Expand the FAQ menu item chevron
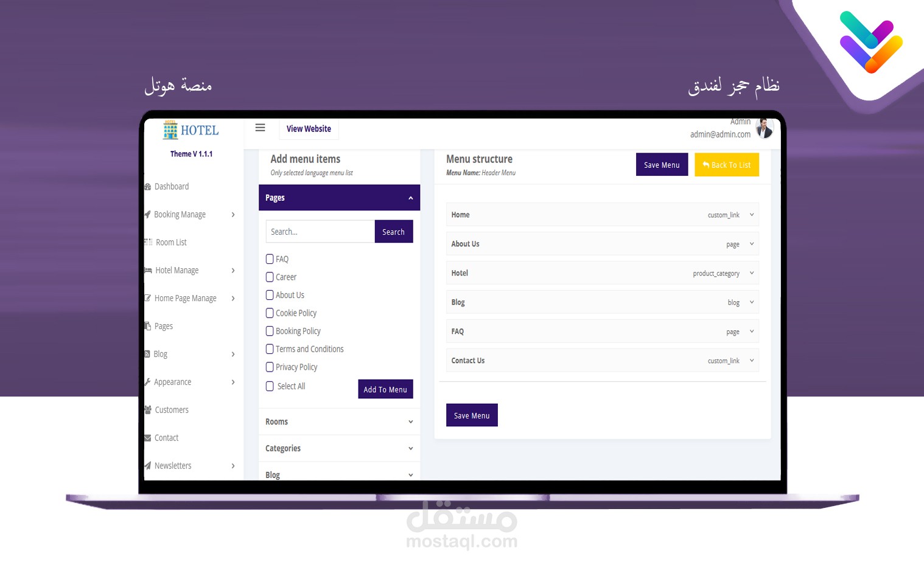 [x=752, y=331]
